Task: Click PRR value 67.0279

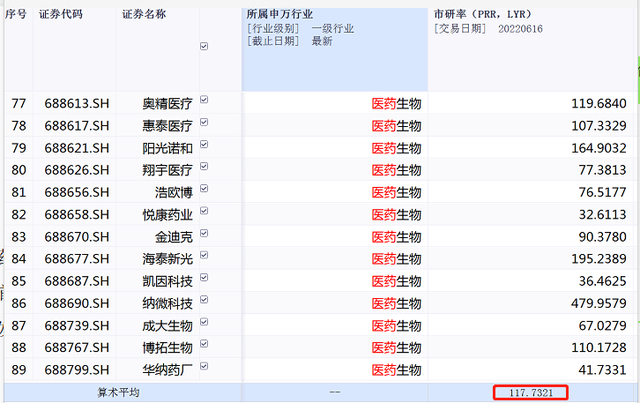Action: pos(602,326)
